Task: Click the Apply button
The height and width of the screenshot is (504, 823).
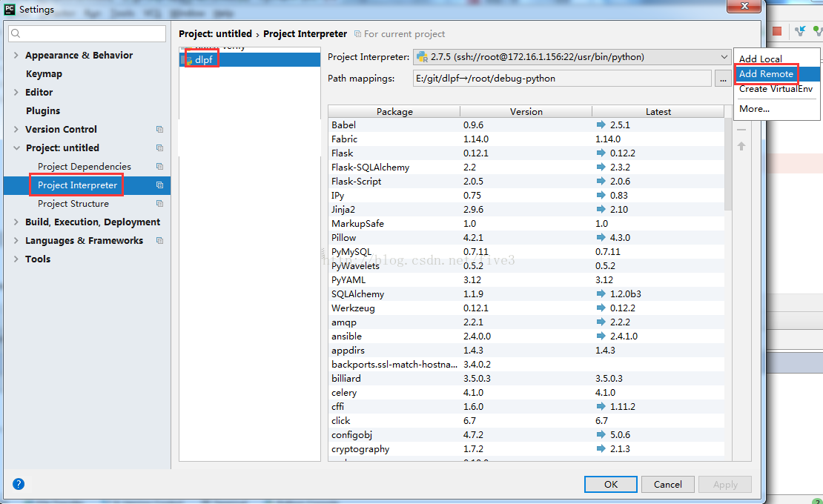Action: coord(725,485)
